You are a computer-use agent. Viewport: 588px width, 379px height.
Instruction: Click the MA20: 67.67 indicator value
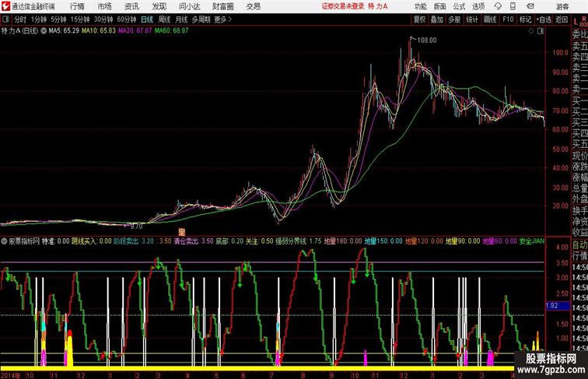(135, 31)
